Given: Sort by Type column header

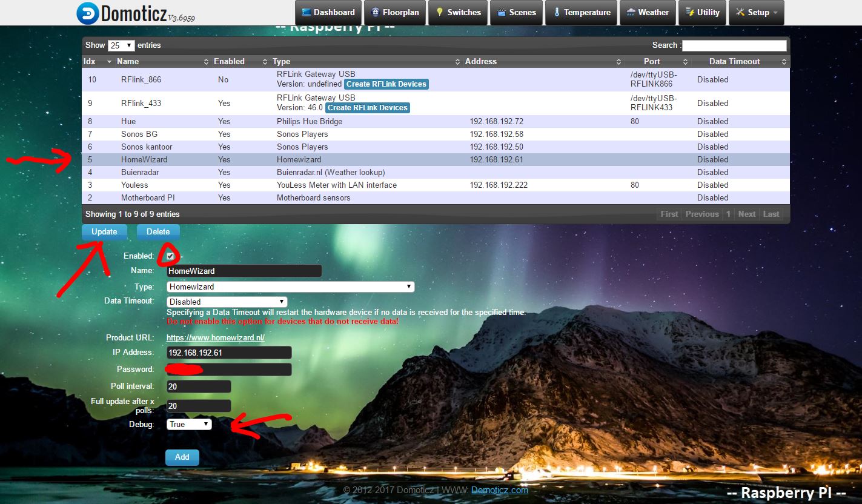Looking at the screenshot, I should (x=366, y=62).
